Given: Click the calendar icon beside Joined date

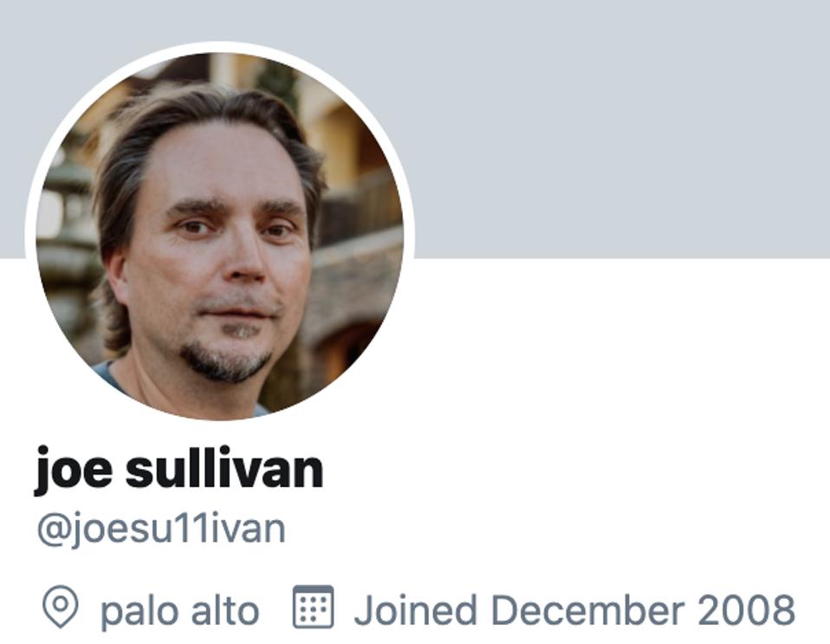Looking at the screenshot, I should point(314,607).
